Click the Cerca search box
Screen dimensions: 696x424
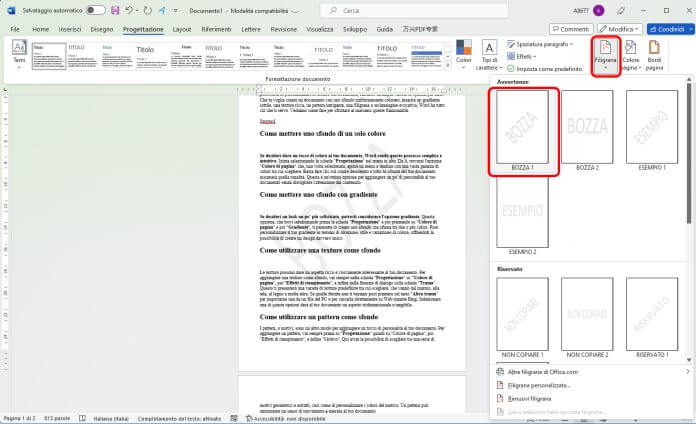pos(414,10)
